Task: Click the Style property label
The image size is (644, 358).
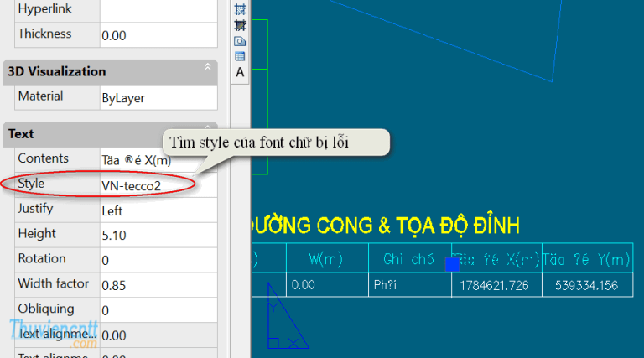Action: (x=31, y=184)
